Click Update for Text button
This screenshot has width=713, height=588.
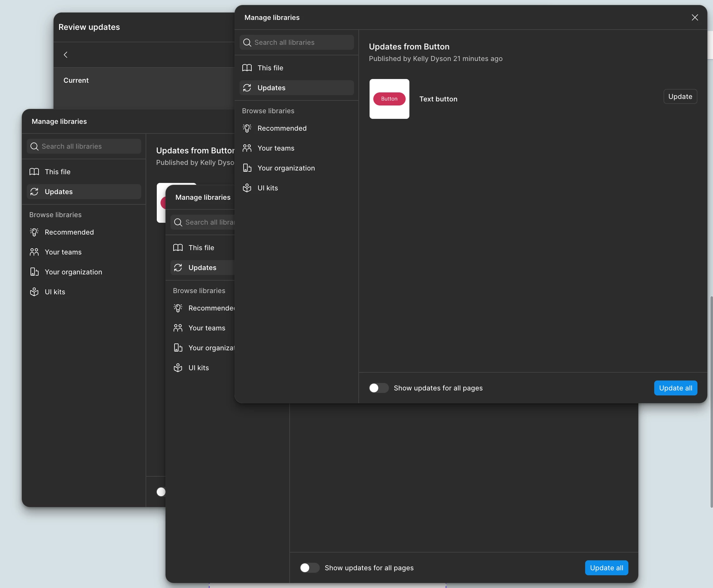coord(680,96)
